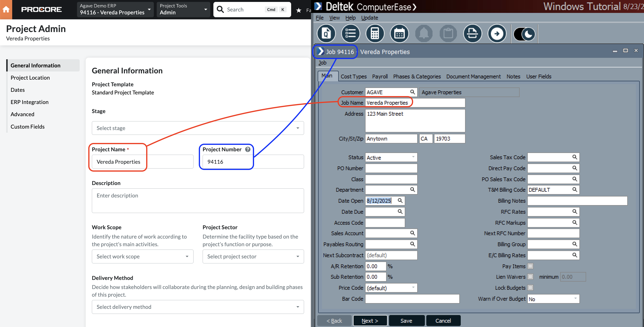Toggle the dark mode switch in ComputerEase toolbar
Image resolution: width=644 pixels, height=327 pixels.
524,34
